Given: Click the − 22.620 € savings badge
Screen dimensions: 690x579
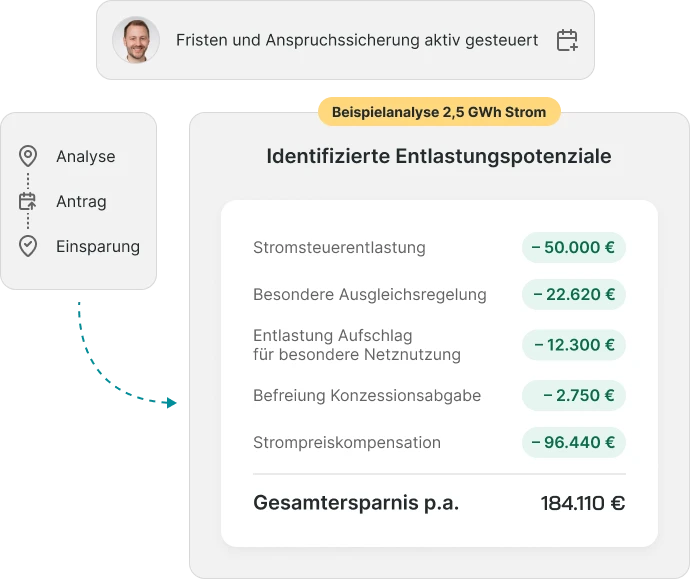Looking at the screenshot, I should 574,295.
